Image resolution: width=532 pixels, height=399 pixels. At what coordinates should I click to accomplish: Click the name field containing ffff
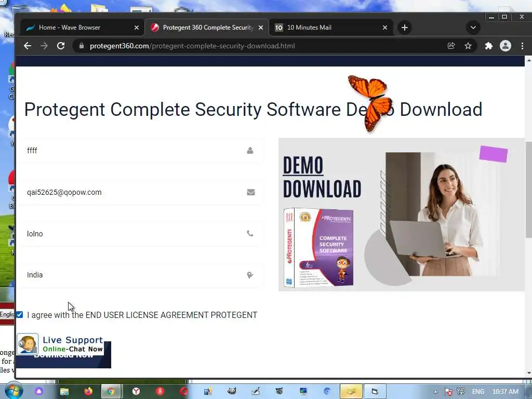click(139, 150)
